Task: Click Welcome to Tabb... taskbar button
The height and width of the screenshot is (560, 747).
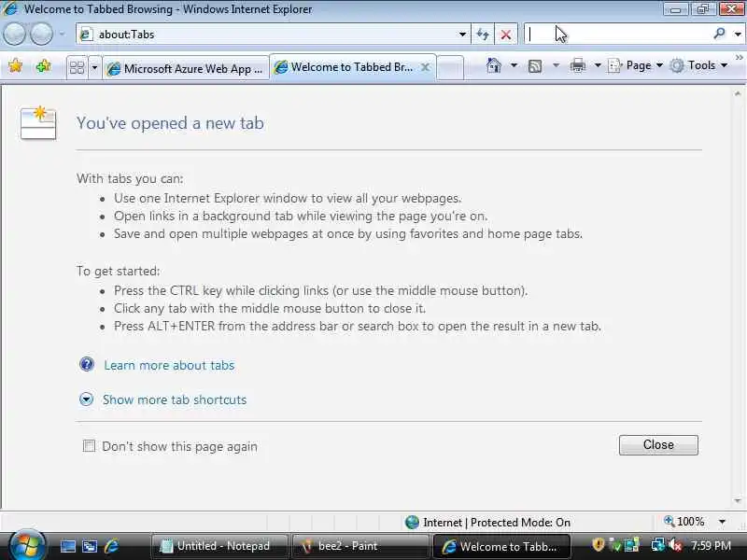Action: pyautogui.click(x=500, y=546)
